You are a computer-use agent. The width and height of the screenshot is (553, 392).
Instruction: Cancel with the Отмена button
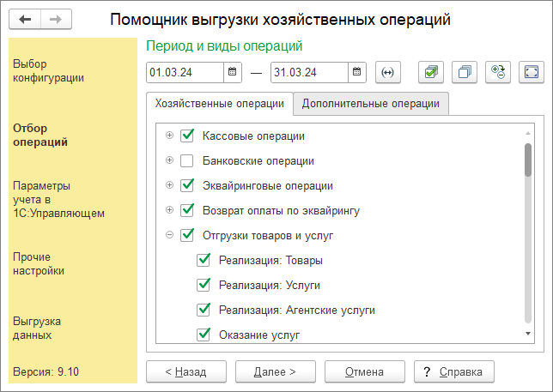[x=365, y=371]
